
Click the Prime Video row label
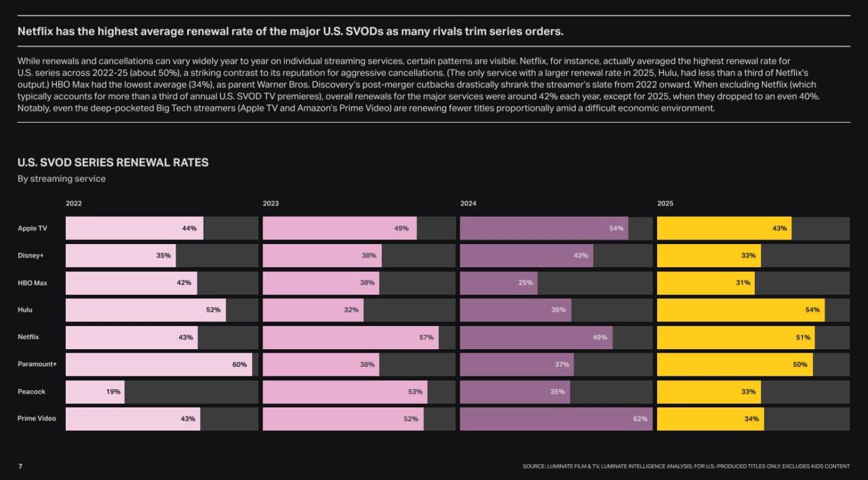pos(37,419)
